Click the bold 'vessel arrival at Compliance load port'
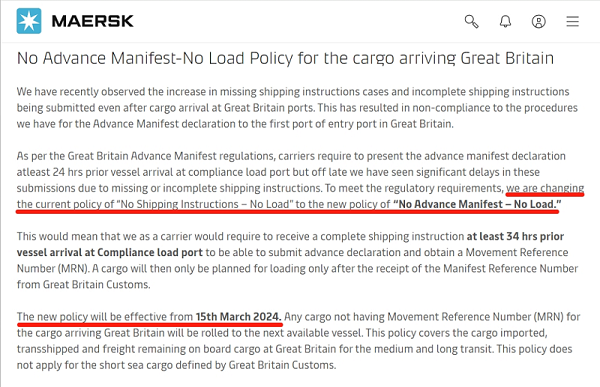The height and width of the screenshot is (387, 600). 109,252
